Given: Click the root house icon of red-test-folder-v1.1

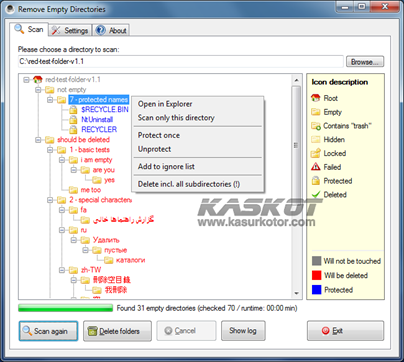Looking at the screenshot, I should (x=37, y=79).
